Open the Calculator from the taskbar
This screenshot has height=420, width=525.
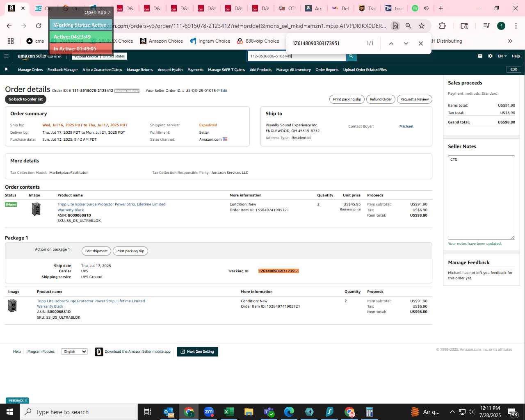[x=370, y=412]
